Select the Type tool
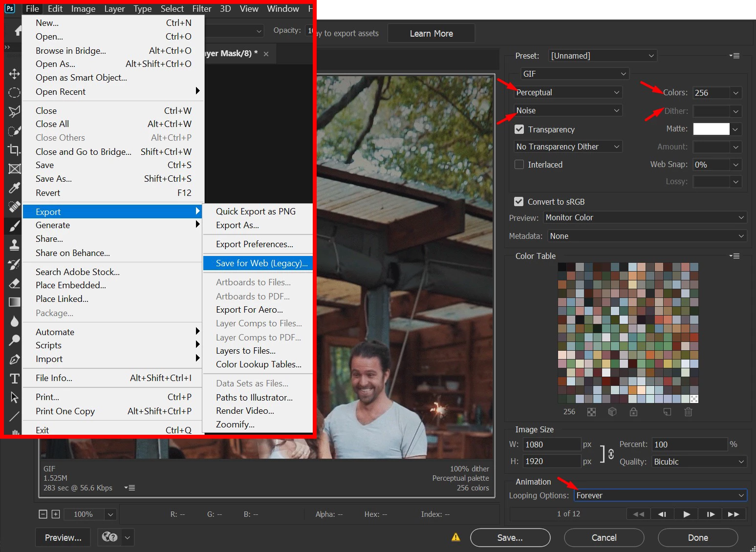The height and width of the screenshot is (552, 756). pos(14,379)
